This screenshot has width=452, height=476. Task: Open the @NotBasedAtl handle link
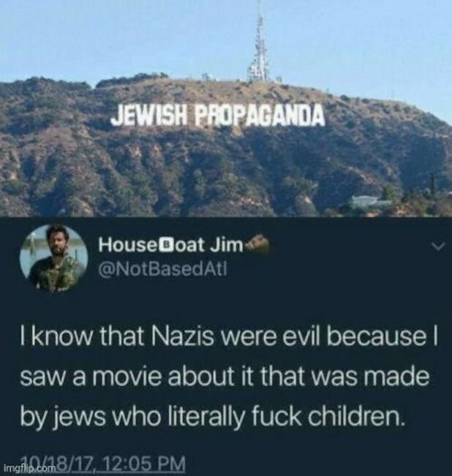pyautogui.click(x=162, y=268)
